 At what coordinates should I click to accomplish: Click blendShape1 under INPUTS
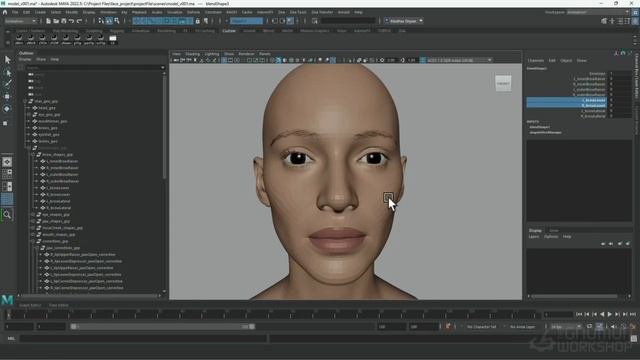[540, 127]
